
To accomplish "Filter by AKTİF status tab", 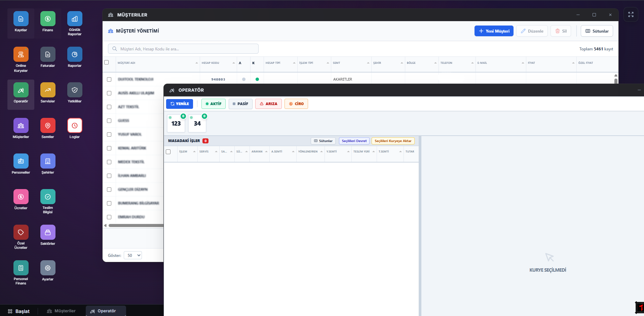I will click(x=214, y=104).
